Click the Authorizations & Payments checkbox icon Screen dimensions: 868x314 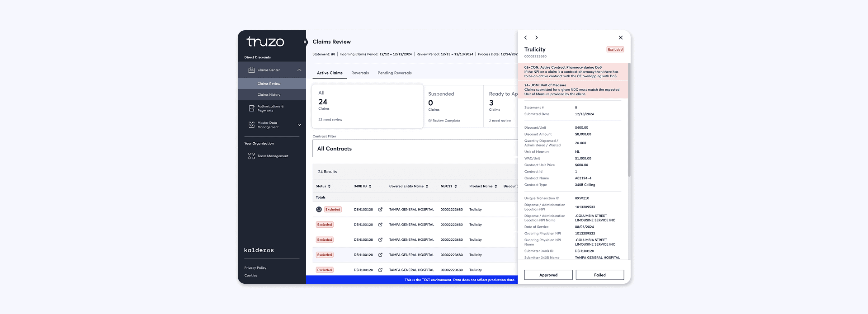(x=251, y=108)
